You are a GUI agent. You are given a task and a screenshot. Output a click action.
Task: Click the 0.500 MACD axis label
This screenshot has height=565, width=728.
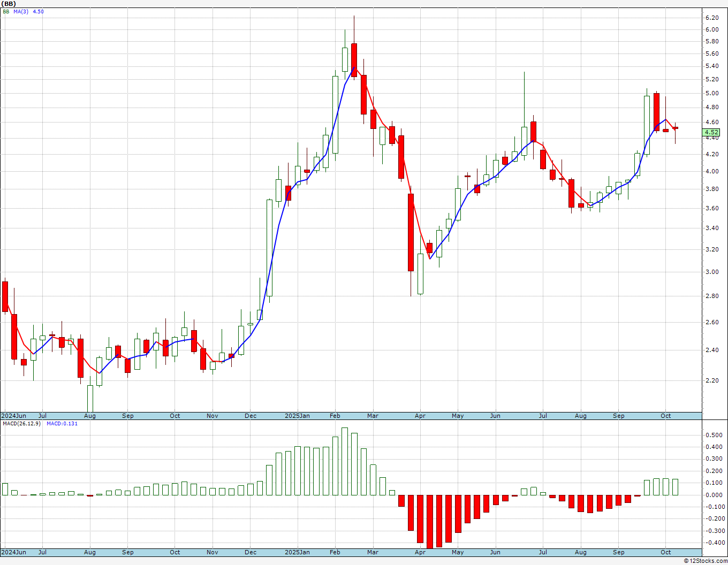tap(714, 435)
